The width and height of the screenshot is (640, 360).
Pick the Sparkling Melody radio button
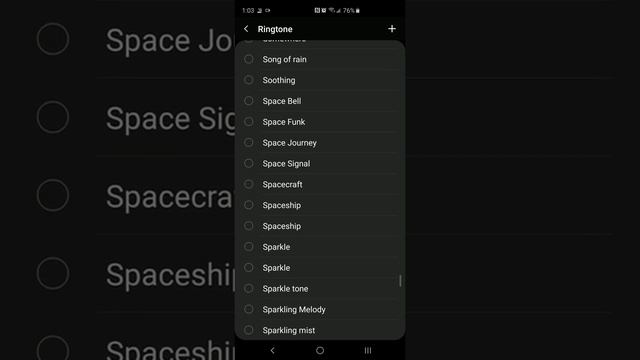click(249, 309)
